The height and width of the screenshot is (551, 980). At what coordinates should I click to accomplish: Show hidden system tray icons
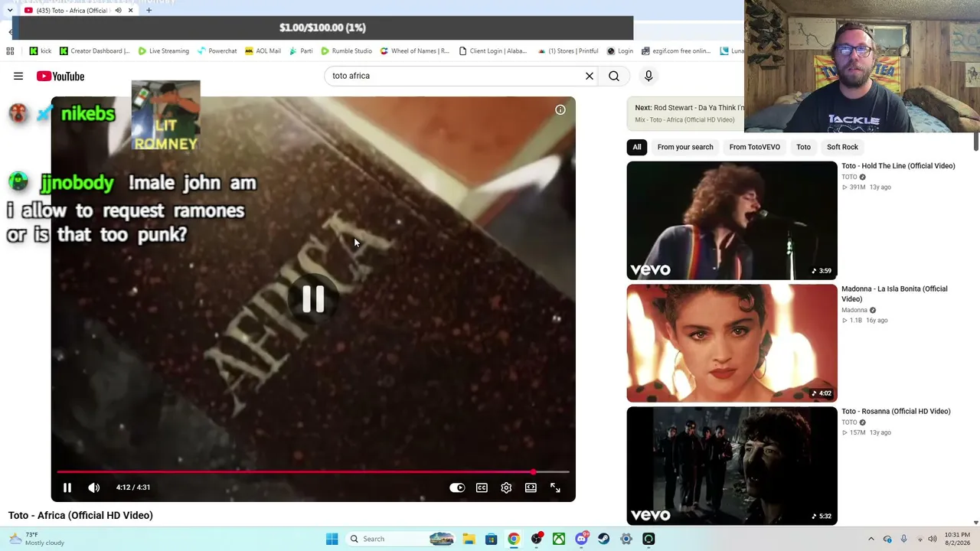click(871, 539)
